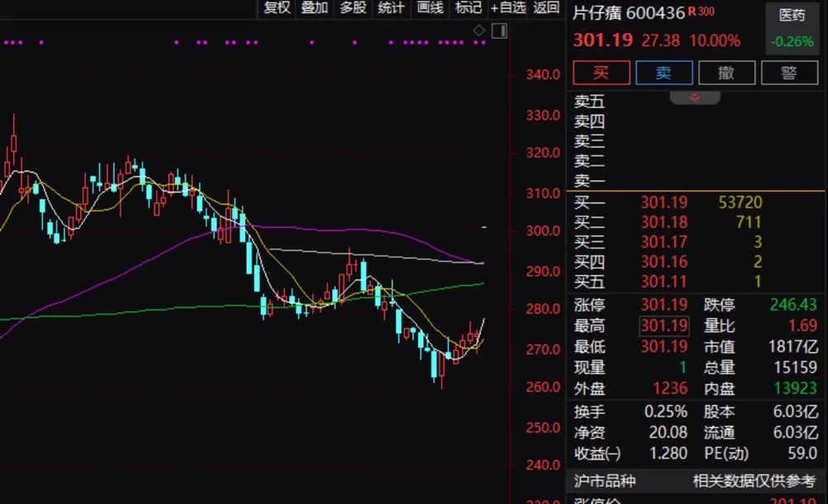Select 多股 multi-stock view
Image resolution: width=828 pixels, height=504 pixels.
click(354, 8)
